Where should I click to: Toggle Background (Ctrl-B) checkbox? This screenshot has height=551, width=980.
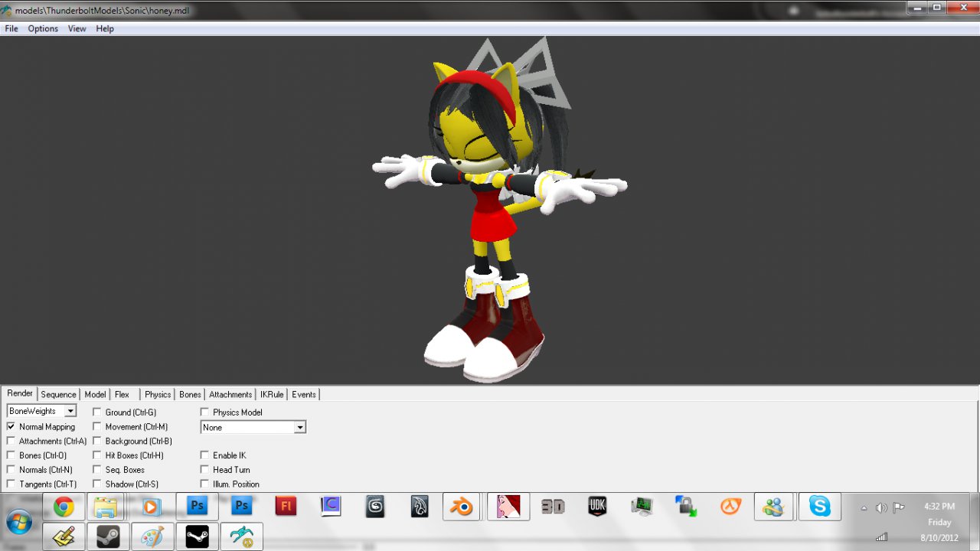97,441
